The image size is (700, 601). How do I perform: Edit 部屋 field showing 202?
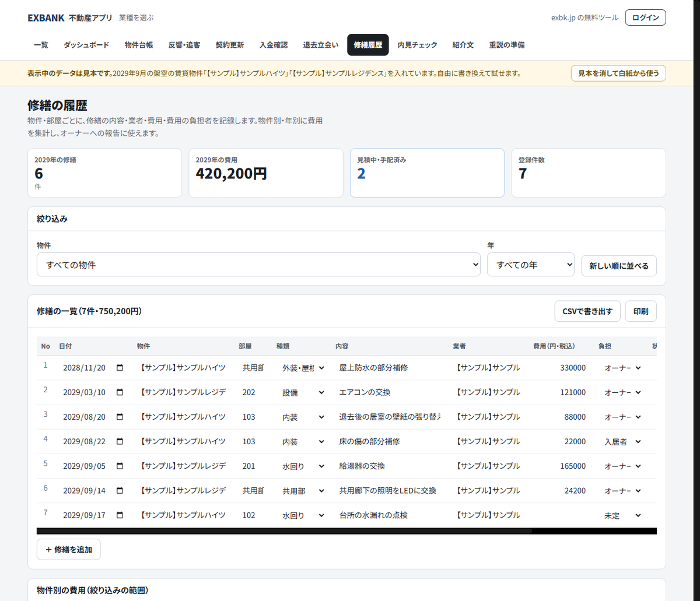point(254,392)
